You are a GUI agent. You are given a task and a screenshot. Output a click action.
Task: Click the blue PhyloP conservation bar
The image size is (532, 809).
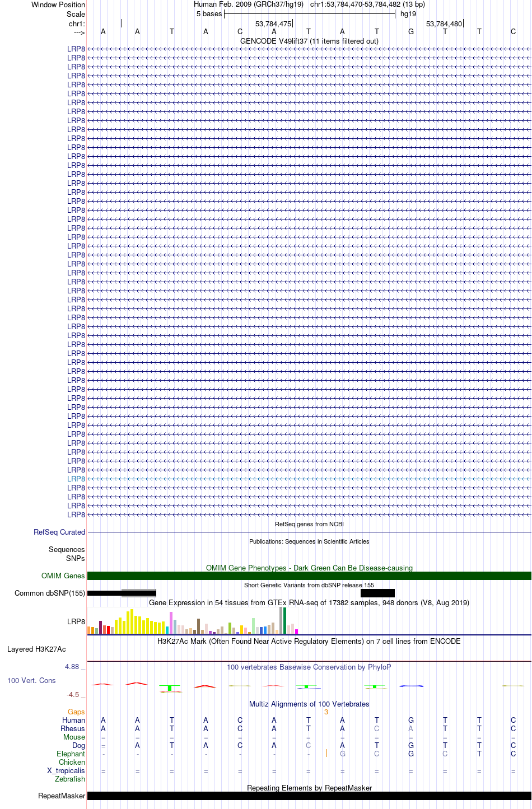click(411, 686)
